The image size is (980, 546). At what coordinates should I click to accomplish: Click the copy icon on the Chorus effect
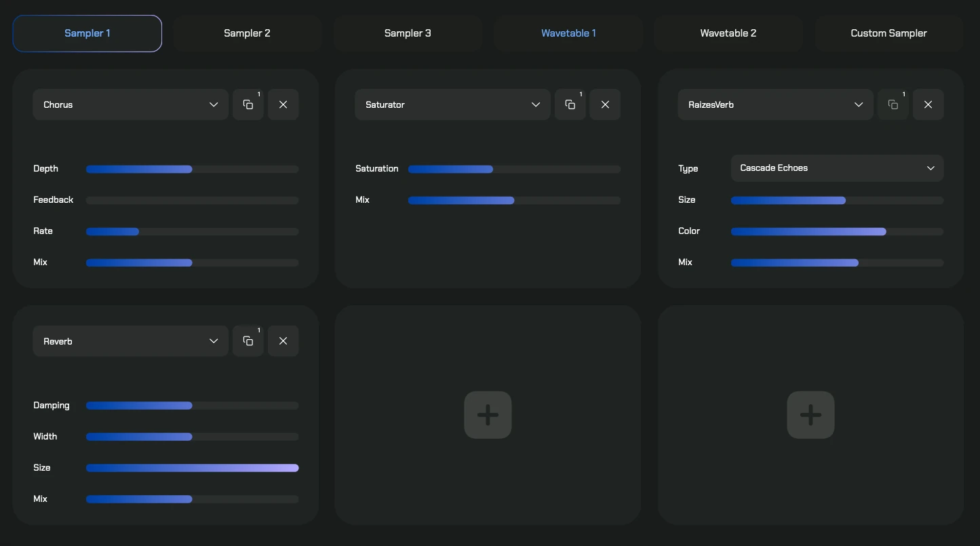(248, 104)
